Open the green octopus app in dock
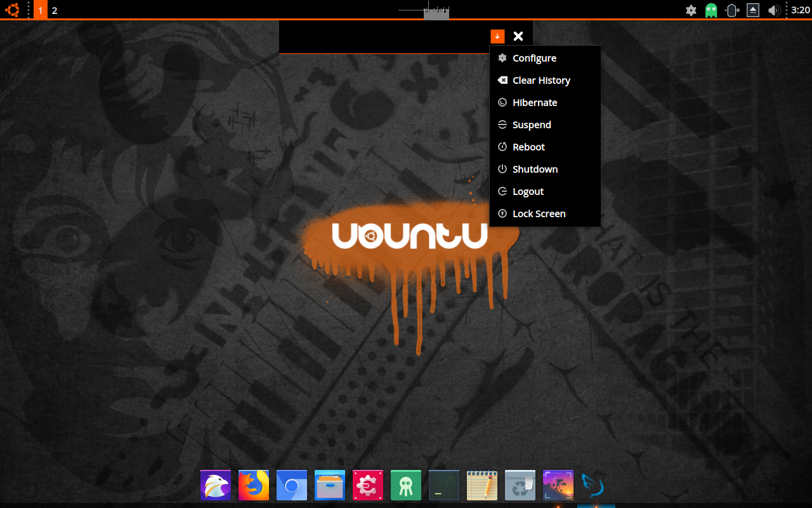The width and height of the screenshot is (812, 508). pyautogui.click(x=406, y=485)
